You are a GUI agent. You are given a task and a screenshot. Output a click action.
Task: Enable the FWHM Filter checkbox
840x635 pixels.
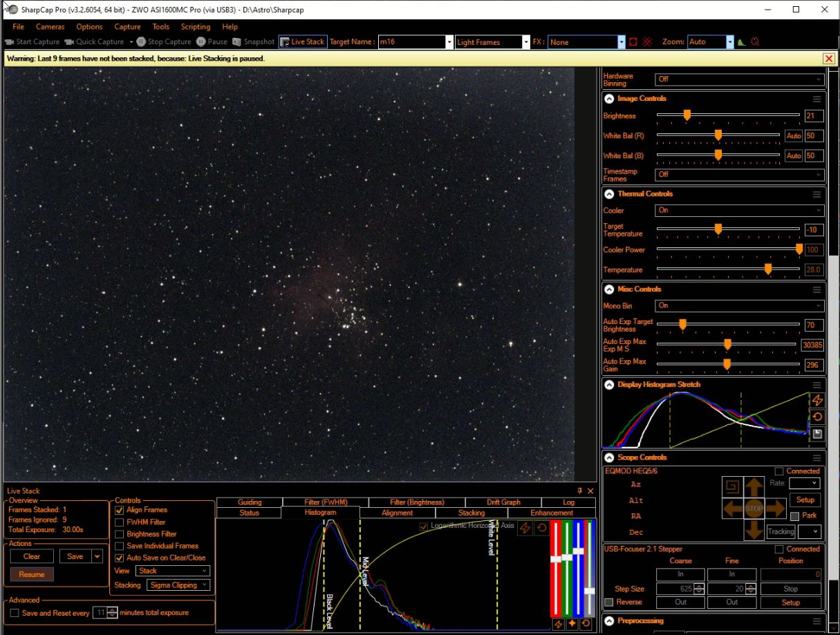[120, 522]
